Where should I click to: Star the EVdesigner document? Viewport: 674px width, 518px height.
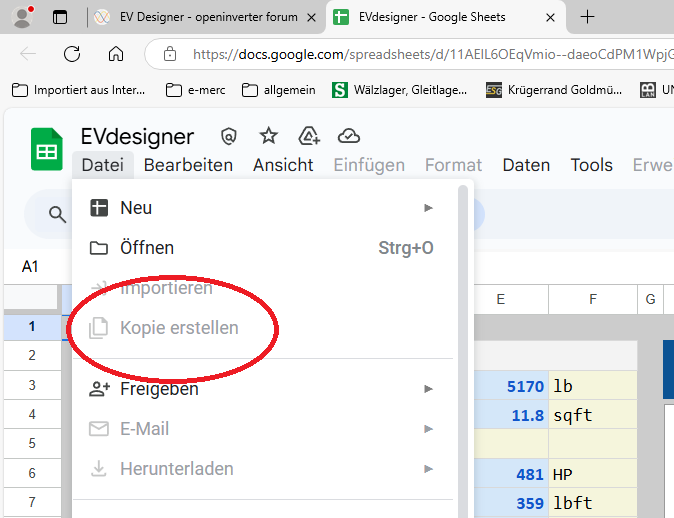[x=269, y=136]
